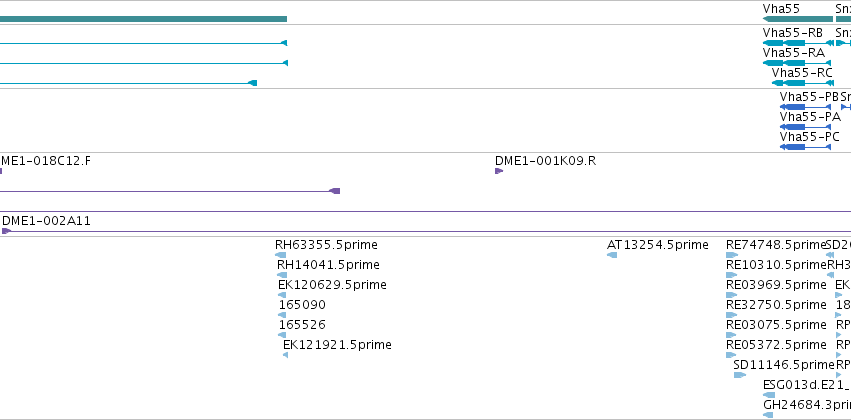Click the RE74748.5prime EST arrow
Image resolution: width=851 pixels, height=420 pixels.
732,255
